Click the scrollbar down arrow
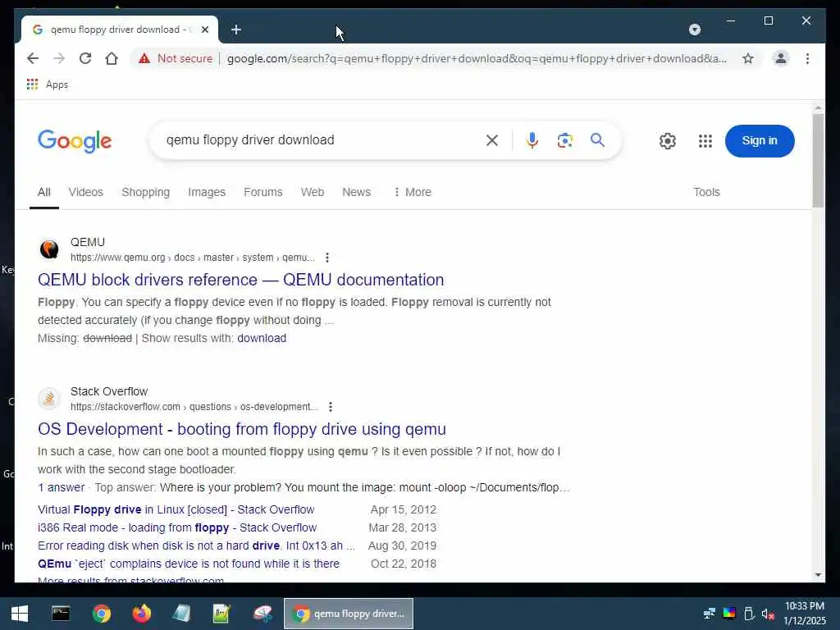This screenshot has width=840, height=630. pos(818,575)
